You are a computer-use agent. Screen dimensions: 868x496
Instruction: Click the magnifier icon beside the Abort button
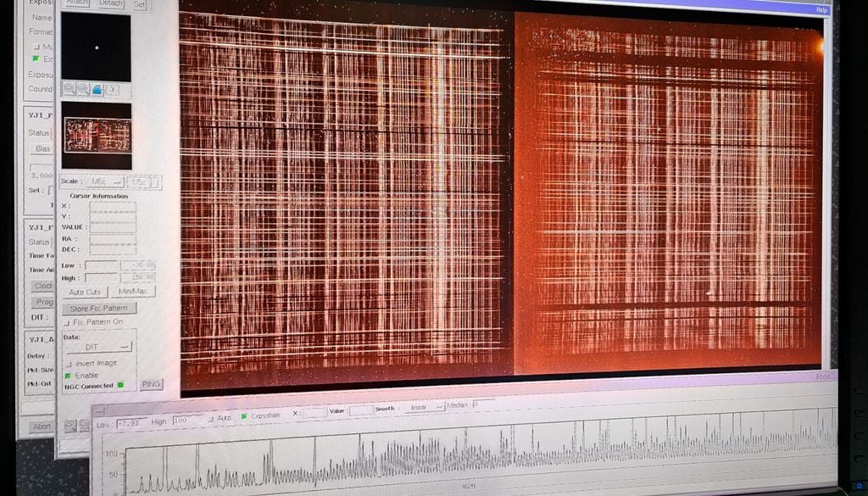click(x=70, y=425)
